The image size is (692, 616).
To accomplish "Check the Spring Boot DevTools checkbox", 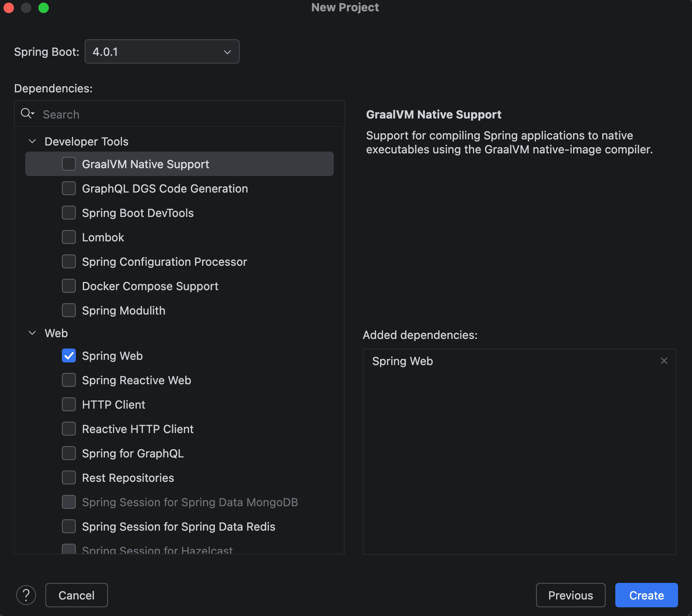I will [69, 213].
